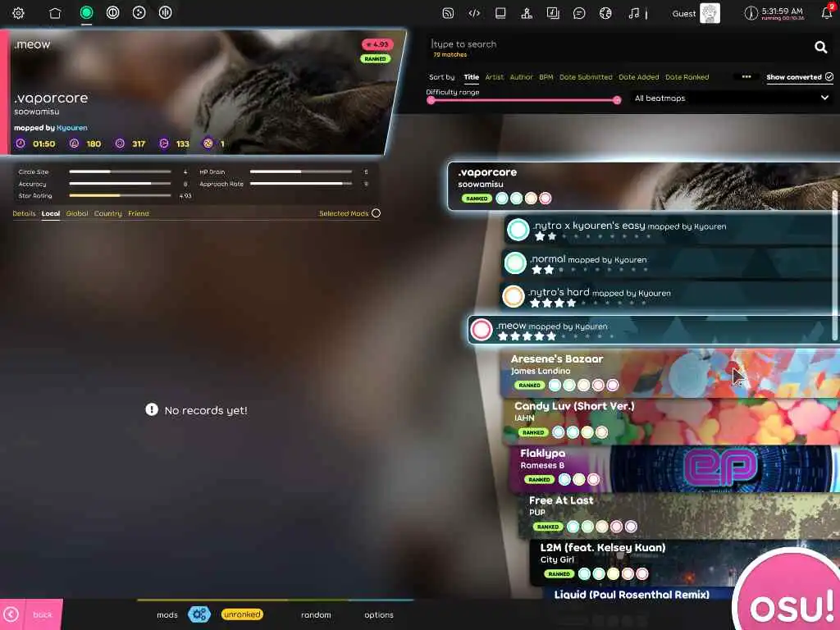
Task: Go to home menu icon
Action: (55, 13)
